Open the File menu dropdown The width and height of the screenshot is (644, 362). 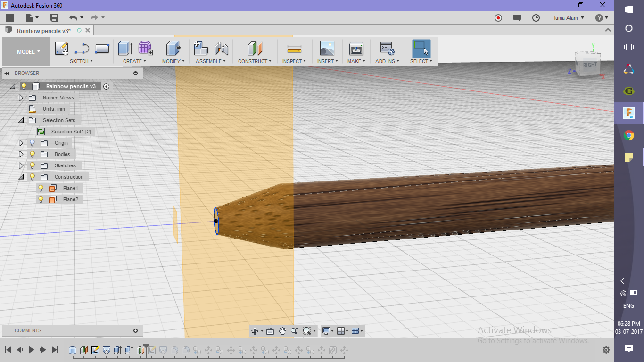click(x=33, y=18)
